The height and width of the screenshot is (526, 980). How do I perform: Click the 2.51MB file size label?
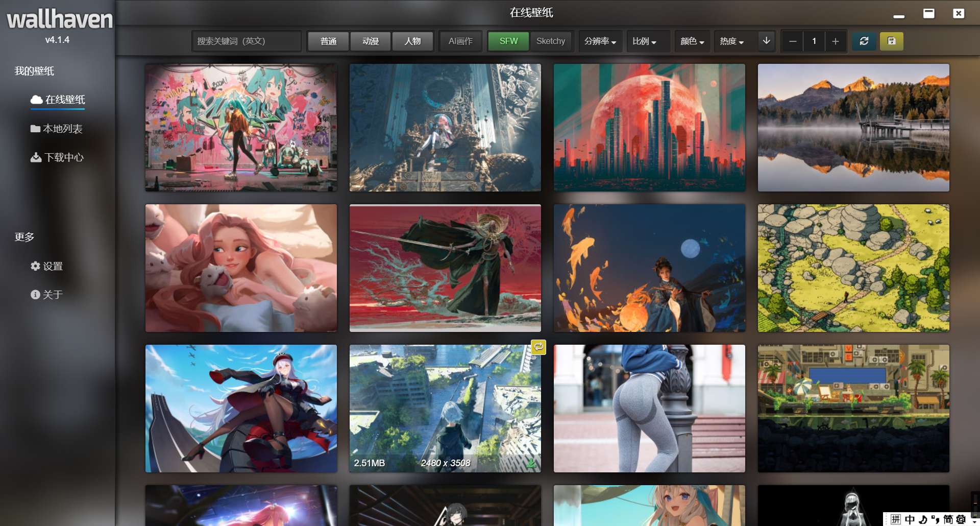(370, 463)
